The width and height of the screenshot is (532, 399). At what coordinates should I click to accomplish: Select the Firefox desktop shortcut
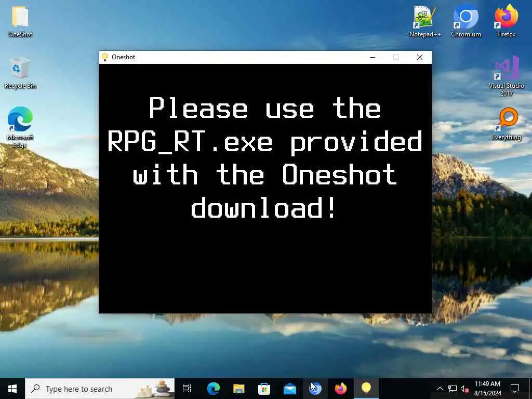(506, 20)
